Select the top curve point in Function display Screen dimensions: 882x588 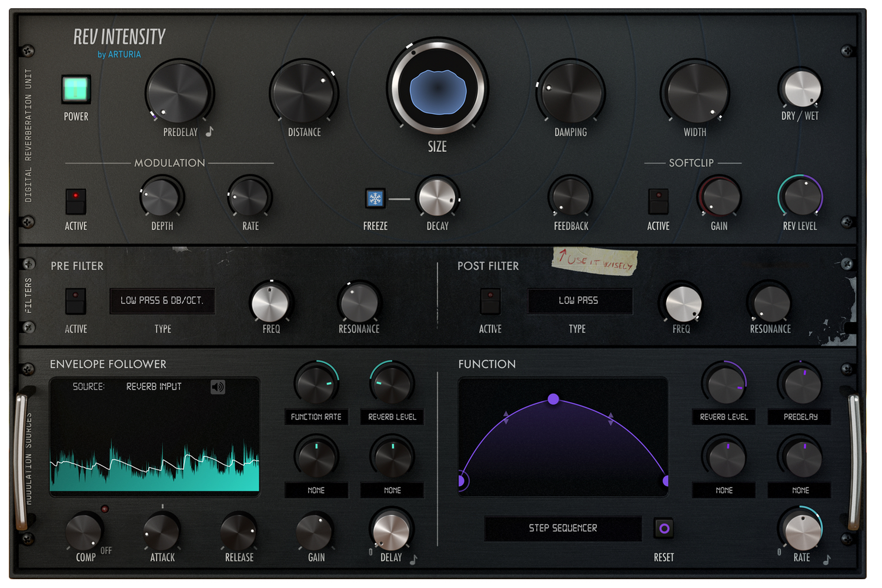[x=553, y=399]
